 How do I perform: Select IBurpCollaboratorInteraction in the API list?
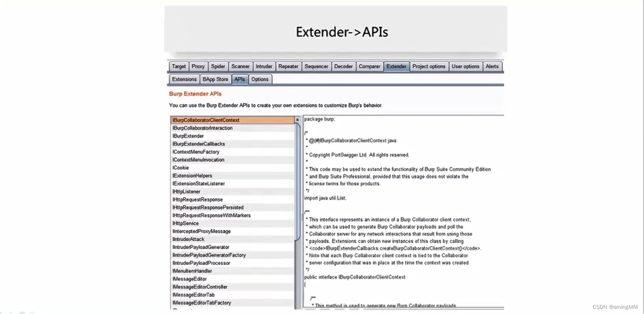coord(232,128)
